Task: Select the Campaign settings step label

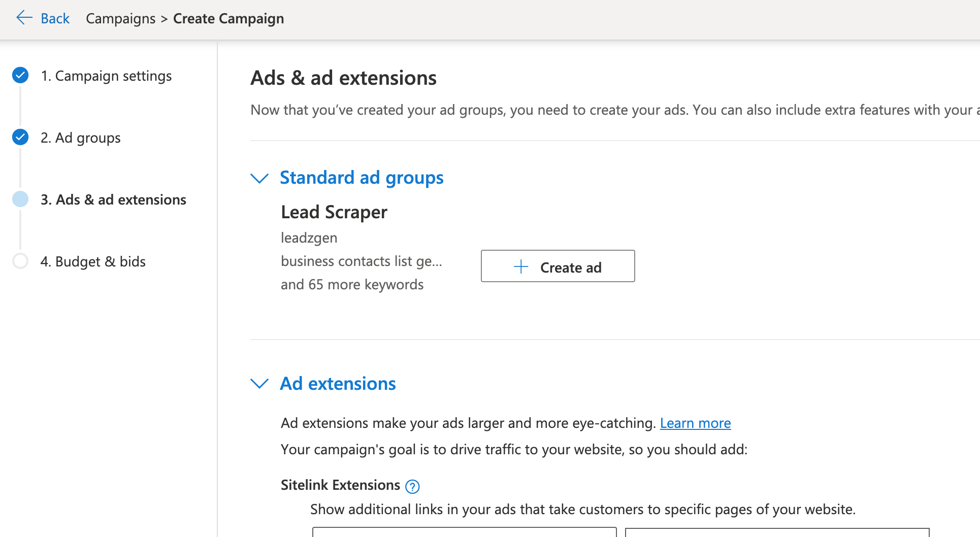Action: [106, 75]
